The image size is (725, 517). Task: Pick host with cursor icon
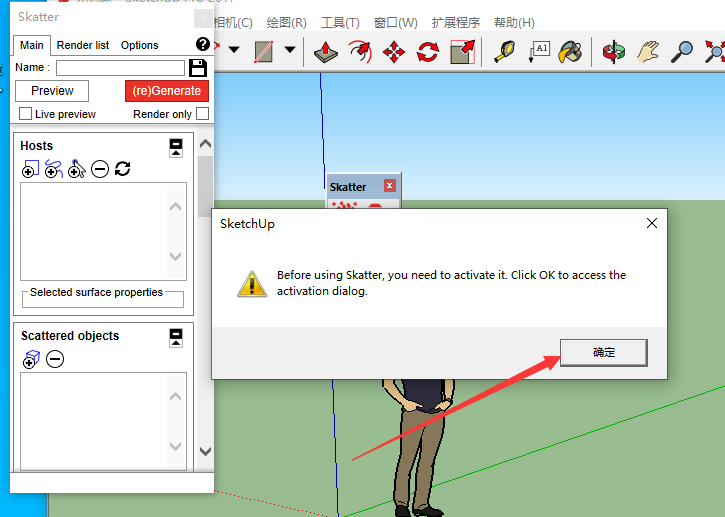[76, 169]
